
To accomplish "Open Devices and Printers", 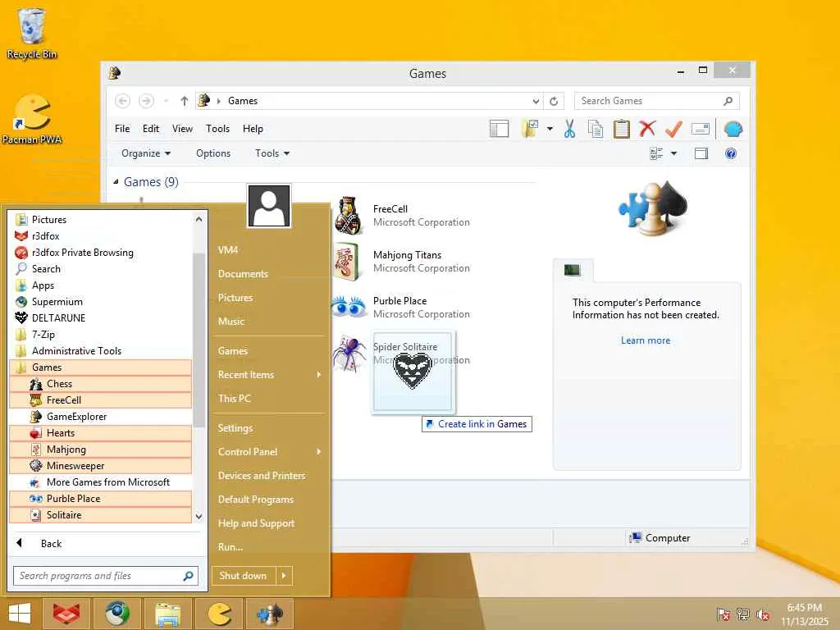I will pyautogui.click(x=262, y=475).
